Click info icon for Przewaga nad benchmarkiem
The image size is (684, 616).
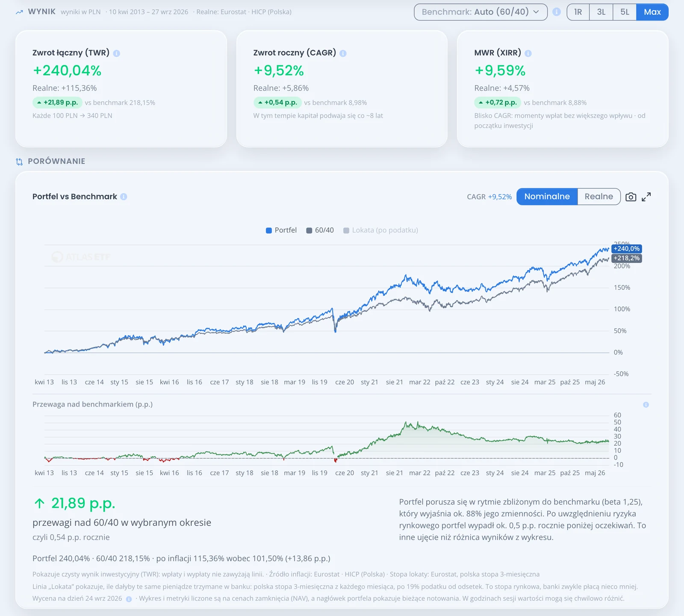pos(646,404)
